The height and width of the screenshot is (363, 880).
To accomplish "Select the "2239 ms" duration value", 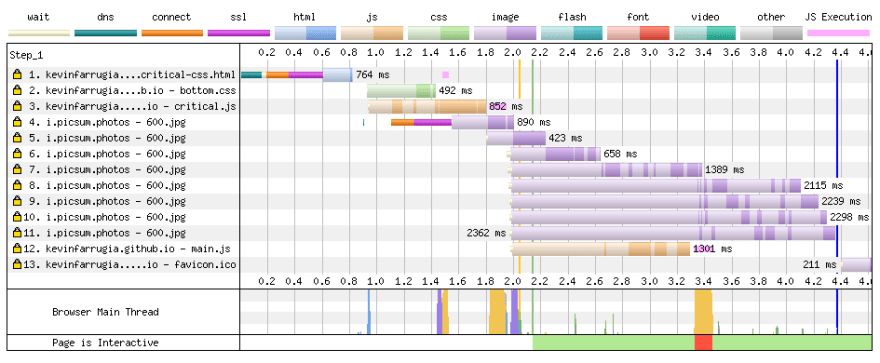I will [841, 201].
